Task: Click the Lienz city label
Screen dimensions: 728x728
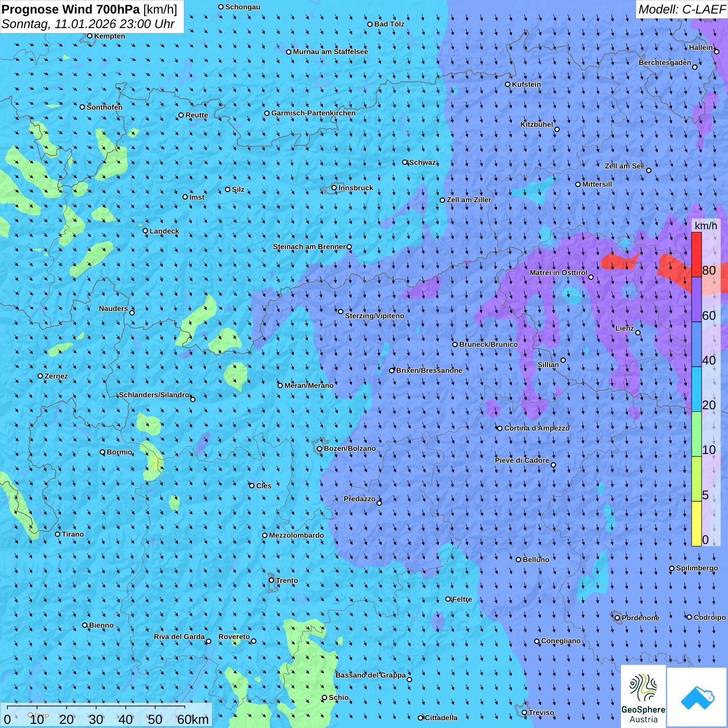Action: pos(625,328)
